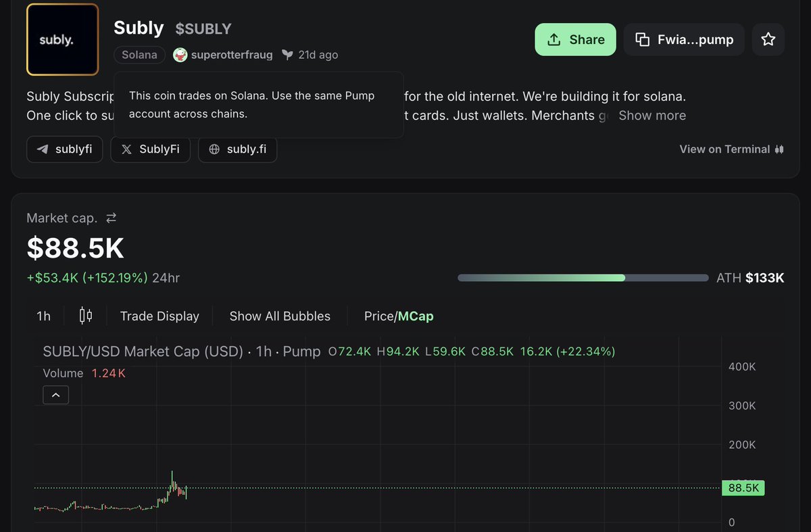The height and width of the screenshot is (532, 811).
Task: Click the Share button
Action: click(x=575, y=39)
